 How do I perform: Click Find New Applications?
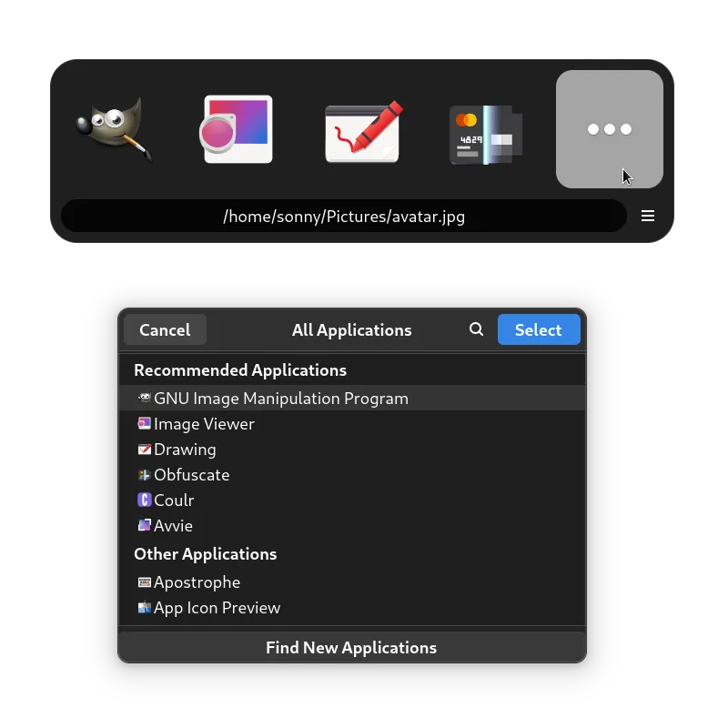351,647
